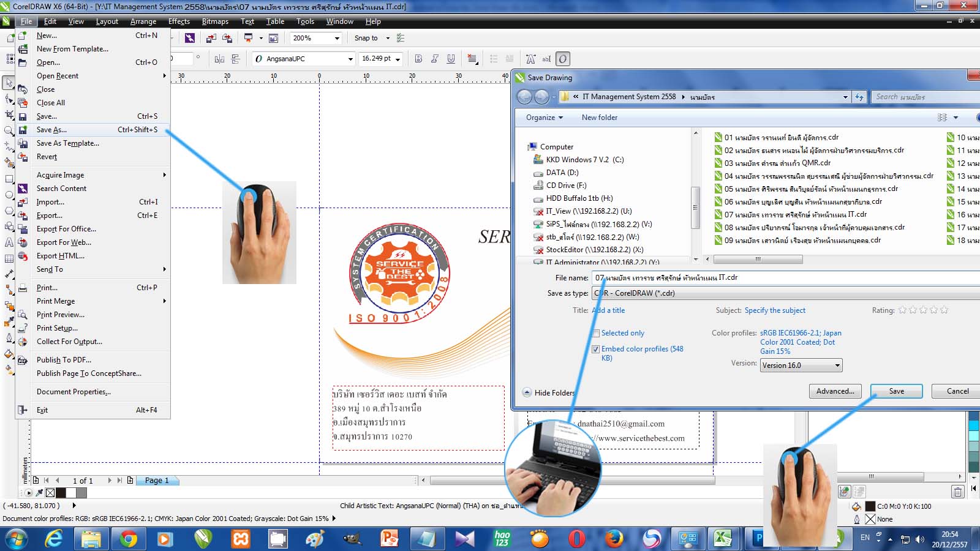980x551 pixels.
Task: Select the Zoom tool in toolbox
Action: [x=9, y=130]
